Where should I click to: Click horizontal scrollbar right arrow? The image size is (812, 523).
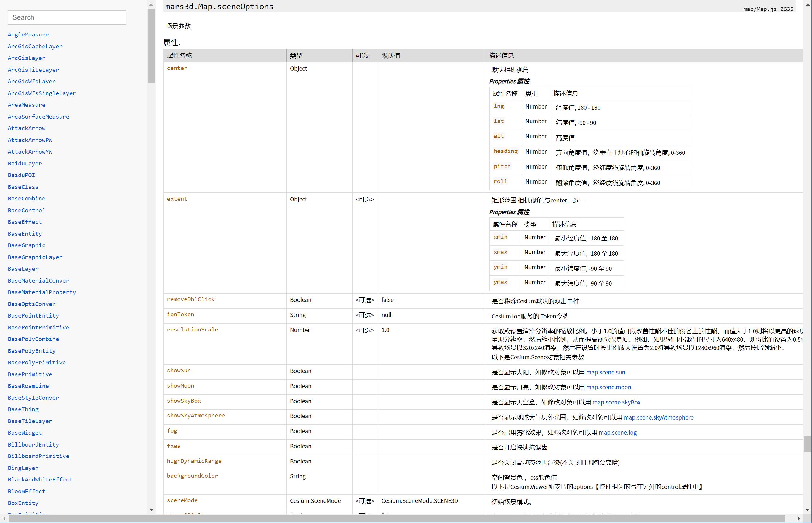pos(799,519)
